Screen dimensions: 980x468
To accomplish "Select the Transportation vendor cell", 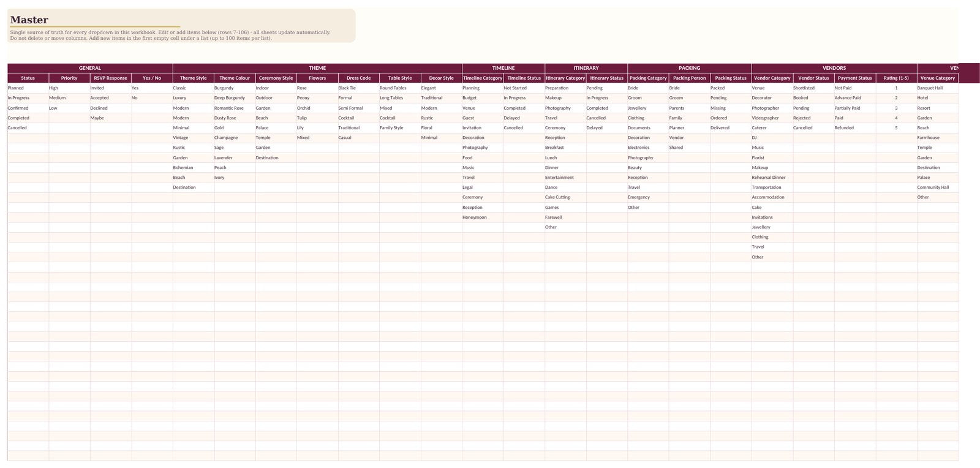I will coord(772,187).
